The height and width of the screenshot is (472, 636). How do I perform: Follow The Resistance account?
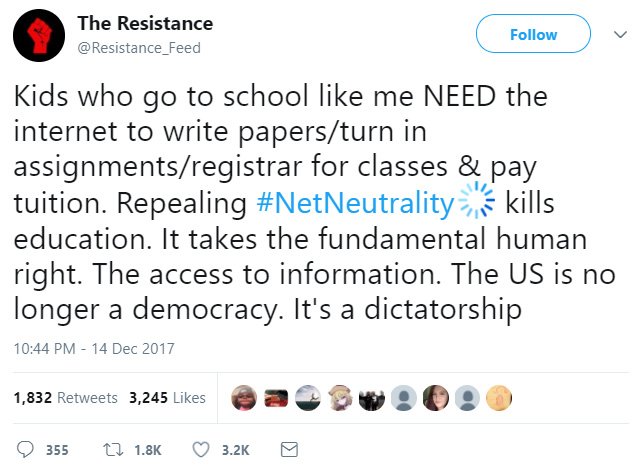533,34
